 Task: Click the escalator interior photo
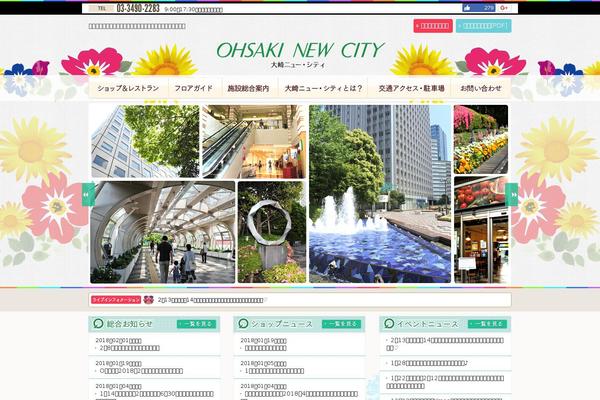point(254,141)
